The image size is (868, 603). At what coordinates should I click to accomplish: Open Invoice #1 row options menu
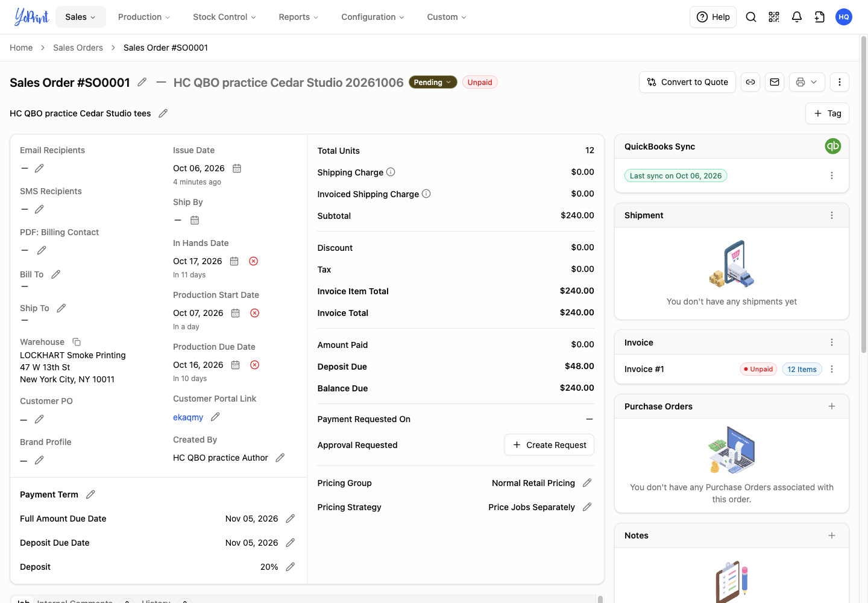(x=832, y=369)
